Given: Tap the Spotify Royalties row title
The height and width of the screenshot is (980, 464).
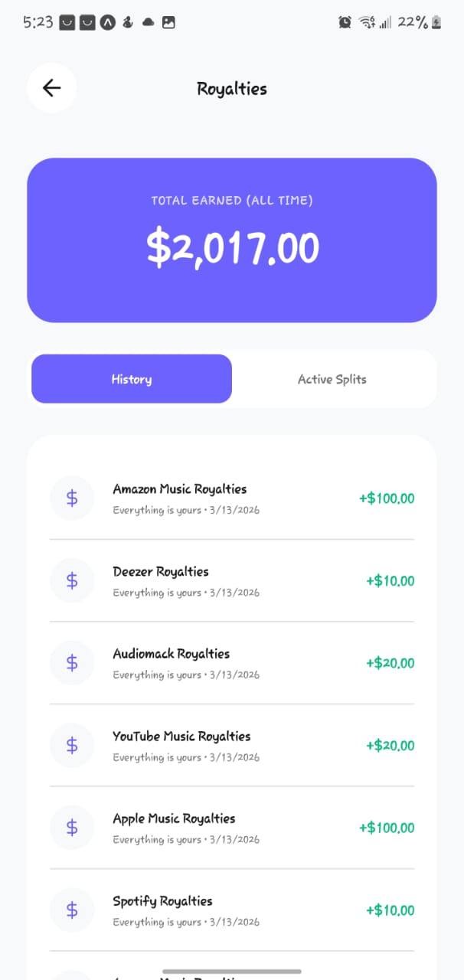Looking at the screenshot, I should click(162, 901).
